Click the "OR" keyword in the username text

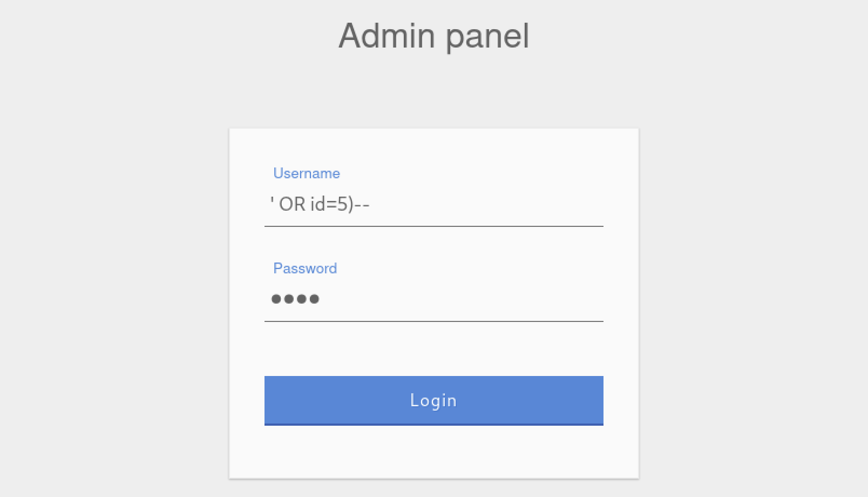[x=292, y=205]
